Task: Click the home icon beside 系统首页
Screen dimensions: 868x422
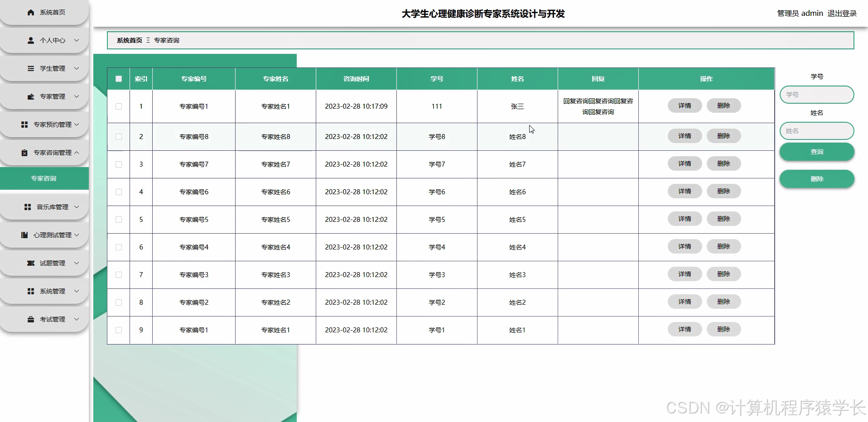Action: 31,12
